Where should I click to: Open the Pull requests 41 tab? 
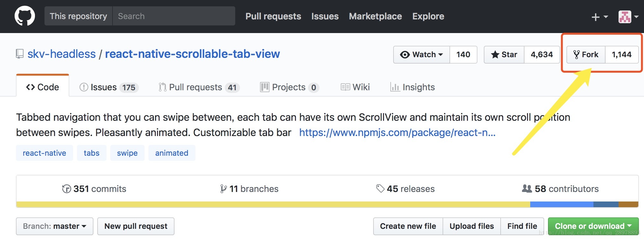point(199,87)
